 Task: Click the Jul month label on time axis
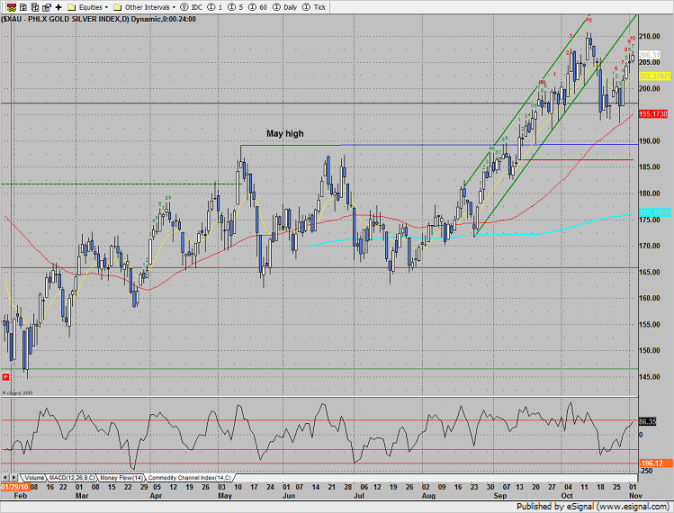pyautogui.click(x=359, y=496)
